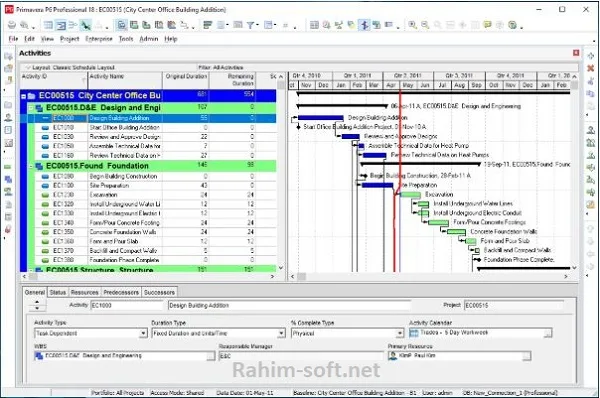Click the activity up/down stepper arrows
The image size is (600, 398).
tap(37, 305)
